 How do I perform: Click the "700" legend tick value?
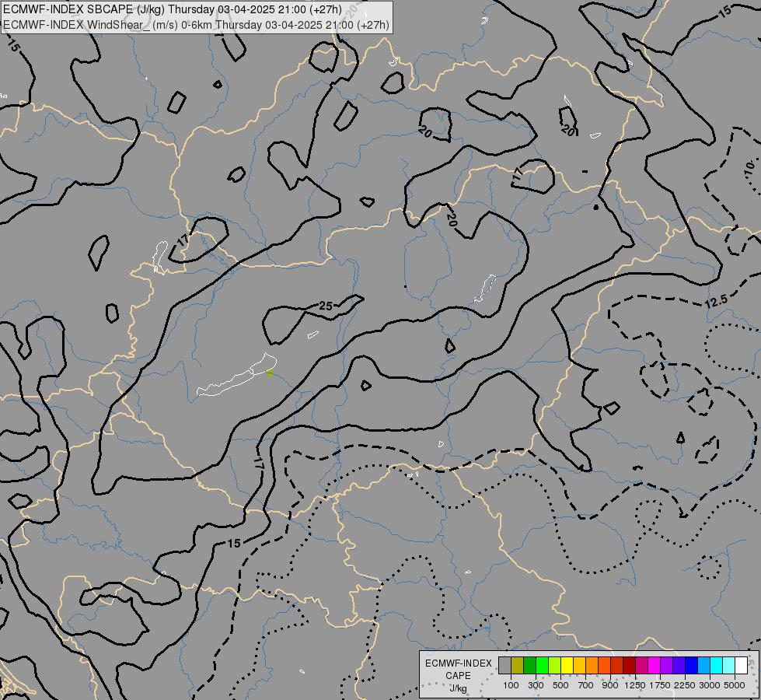coord(586,685)
